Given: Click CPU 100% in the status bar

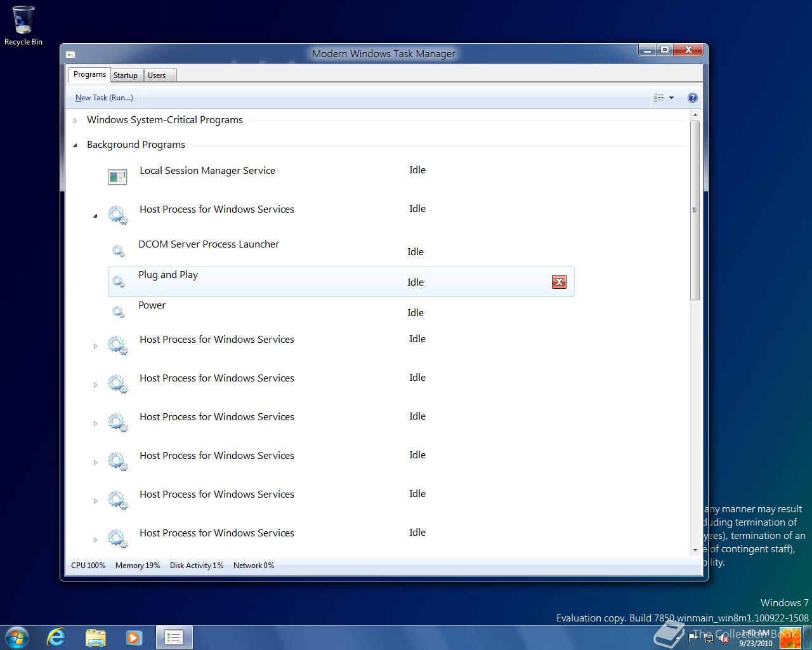Looking at the screenshot, I should 88,566.
